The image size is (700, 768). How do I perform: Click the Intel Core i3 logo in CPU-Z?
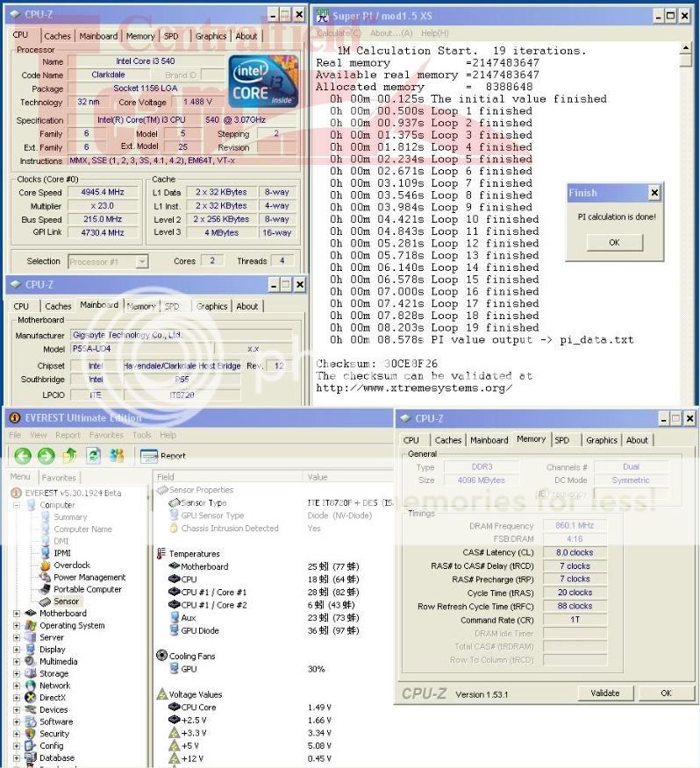264,82
